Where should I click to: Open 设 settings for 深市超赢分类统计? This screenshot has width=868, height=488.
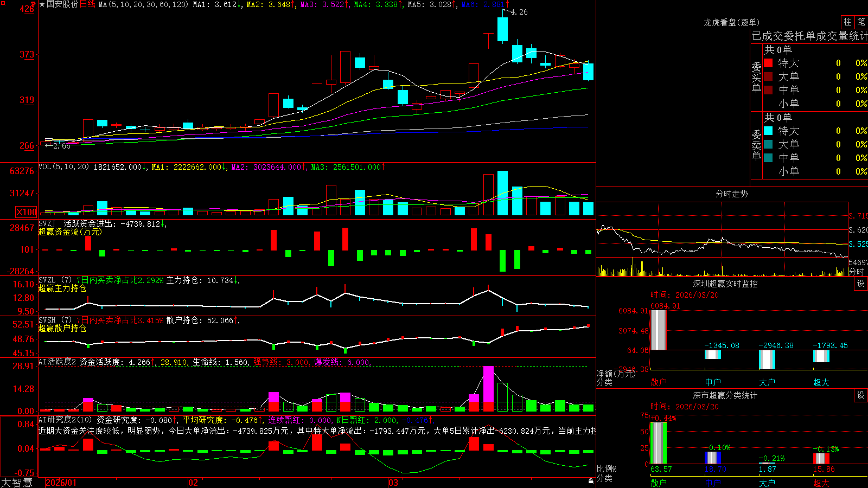coord(861,395)
